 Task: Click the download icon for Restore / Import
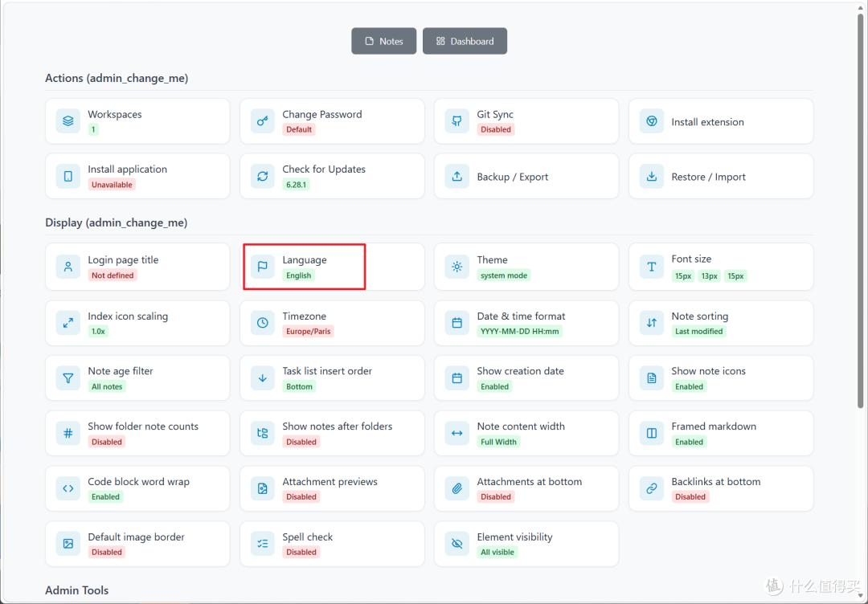tap(652, 177)
